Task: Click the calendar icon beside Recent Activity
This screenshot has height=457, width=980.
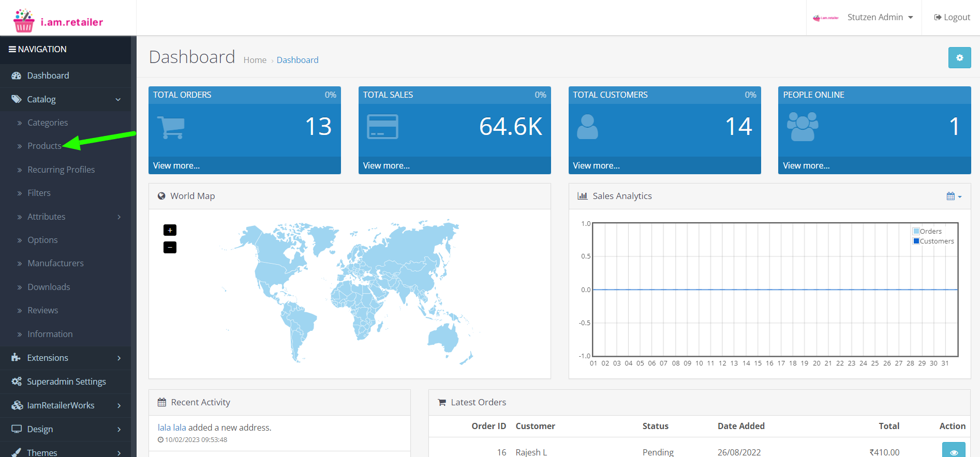Action: pyautogui.click(x=162, y=402)
